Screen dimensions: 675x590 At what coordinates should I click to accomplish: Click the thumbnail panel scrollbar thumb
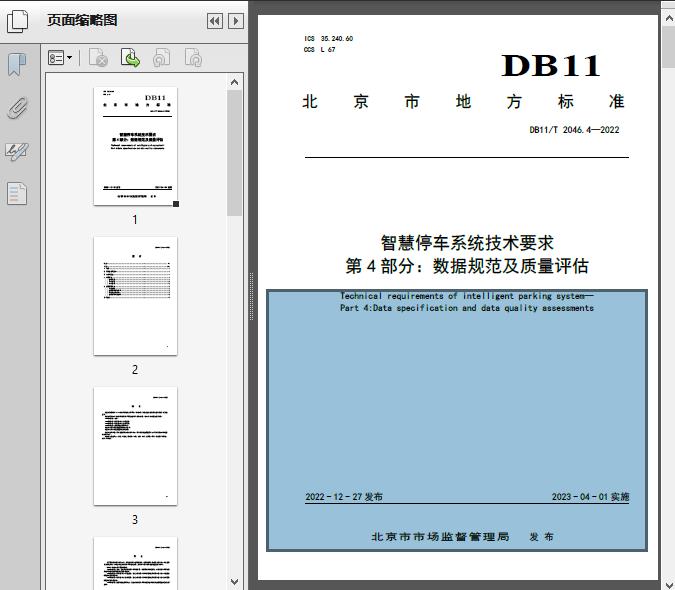click(x=235, y=153)
